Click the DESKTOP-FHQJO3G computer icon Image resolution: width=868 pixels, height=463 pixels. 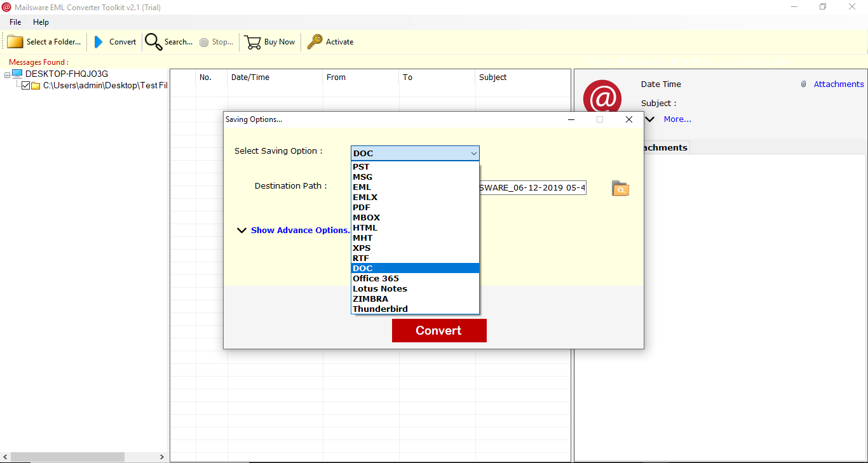(x=17, y=74)
